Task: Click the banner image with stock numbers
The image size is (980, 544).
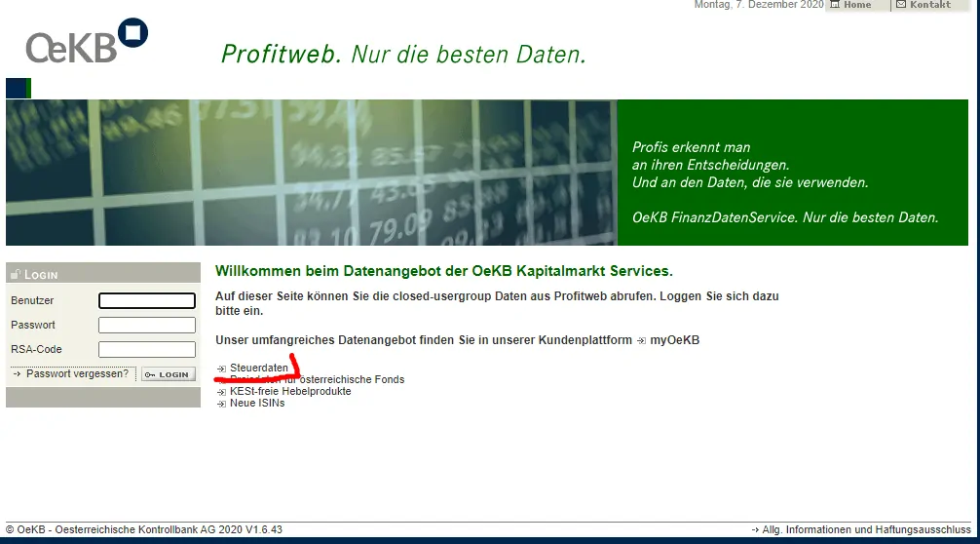Action: coord(312,173)
